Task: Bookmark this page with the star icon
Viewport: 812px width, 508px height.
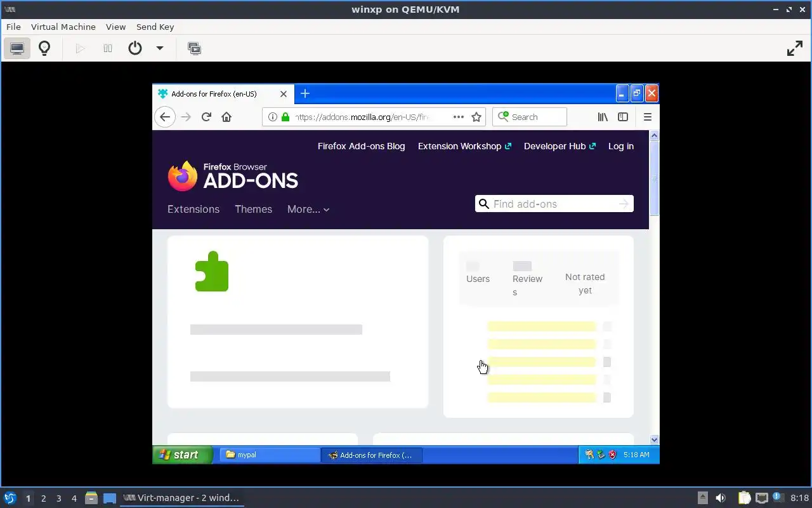Action: pos(476,117)
